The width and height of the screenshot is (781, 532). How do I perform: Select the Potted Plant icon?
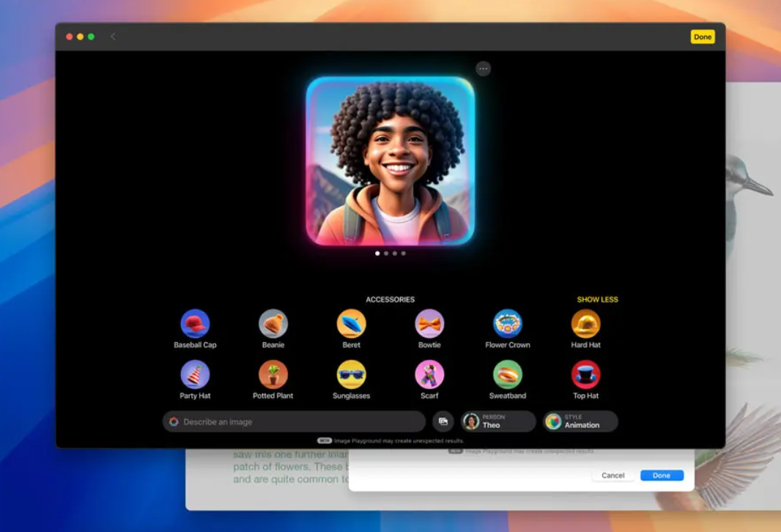273,374
